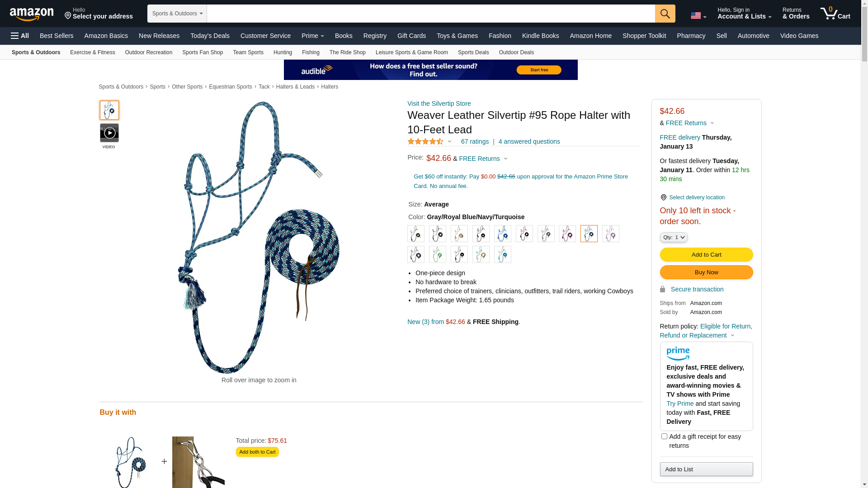This screenshot has width=868, height=488.
Task: Click the Add to Cart button
Action: click(x=706, y=255)
